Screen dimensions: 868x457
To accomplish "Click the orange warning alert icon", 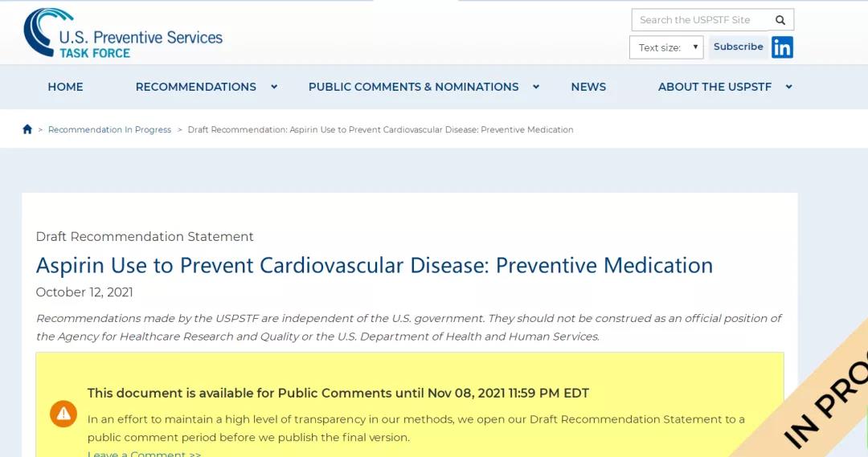I will [63, 414].
